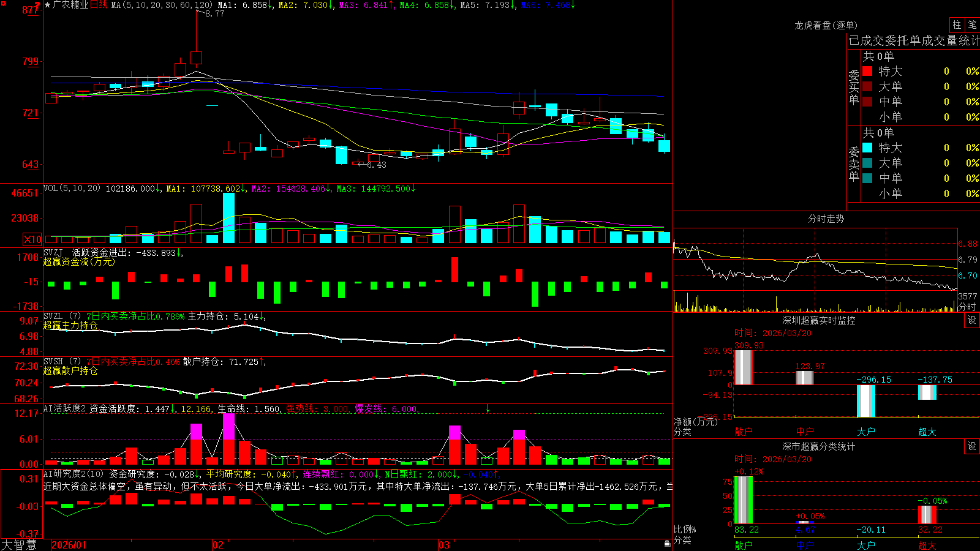Click the 2026/01 date marker on timeline

(x=69, y=545)
